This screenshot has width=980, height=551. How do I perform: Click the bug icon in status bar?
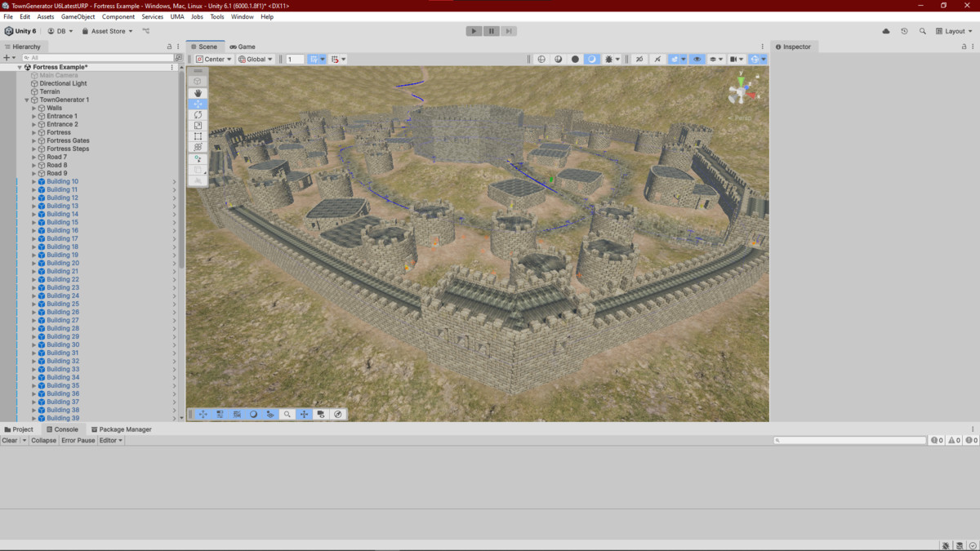[x=946, y=545]
